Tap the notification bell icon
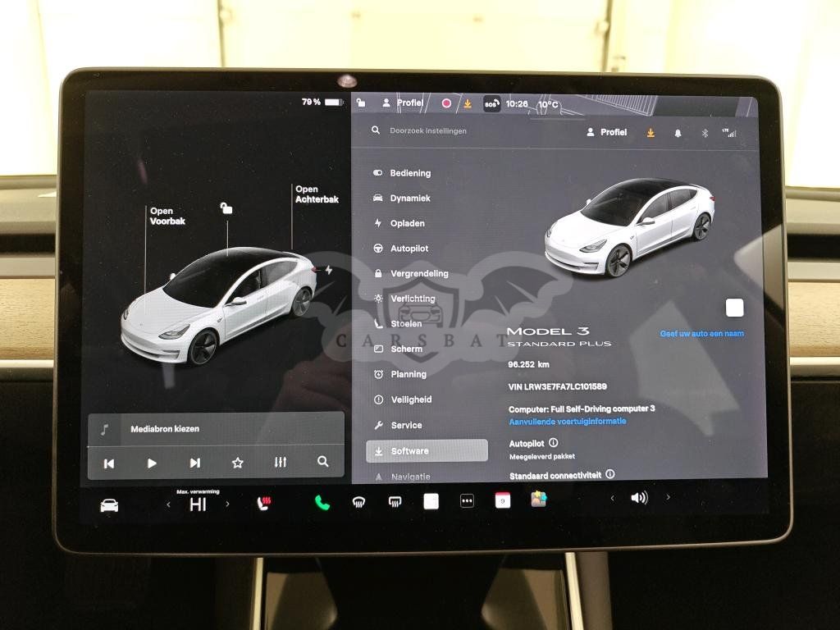Viewport: 840px width, 630px height. click(678, 133)
